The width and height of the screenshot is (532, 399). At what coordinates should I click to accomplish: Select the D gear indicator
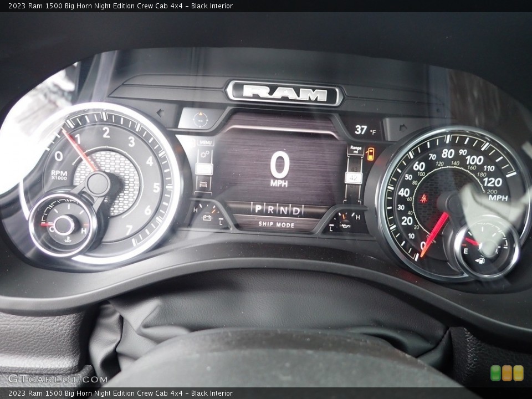coord(296,211)
